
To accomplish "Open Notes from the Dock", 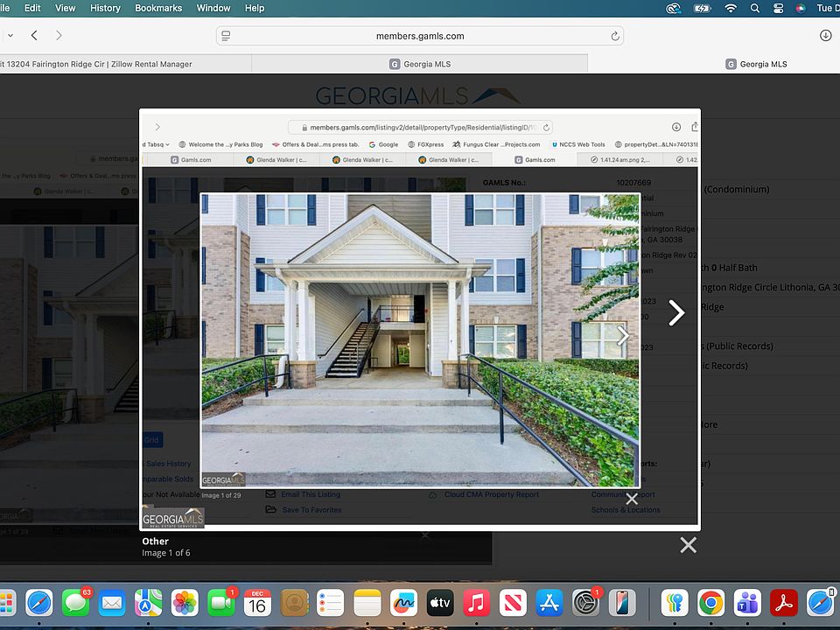I will pyautogui.click(x=367, y=603).
